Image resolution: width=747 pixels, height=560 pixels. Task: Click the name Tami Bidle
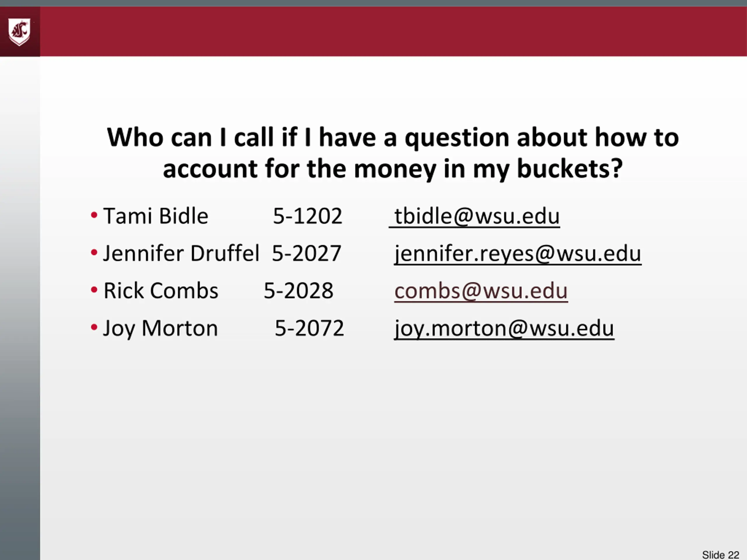(x=156, y=216)
